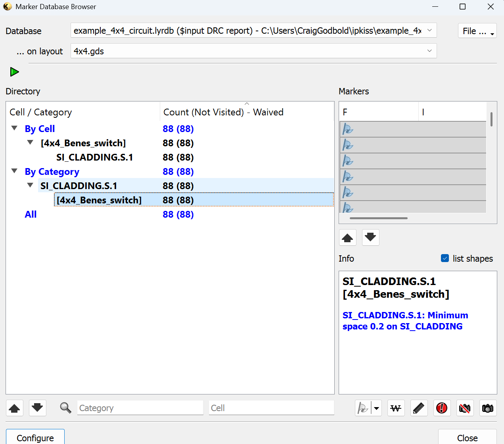Screen dimensions: 504x444
Task: Click the green run arrow icon
Action: [14, 72]
